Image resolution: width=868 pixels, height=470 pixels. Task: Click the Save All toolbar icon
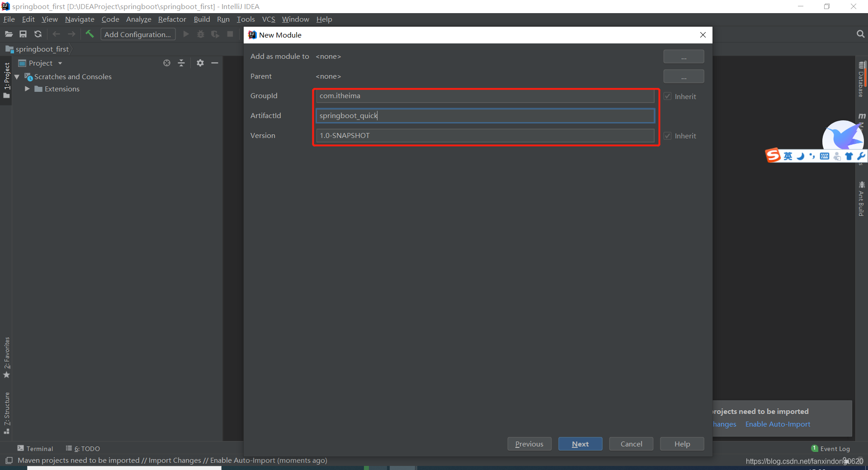23,34
